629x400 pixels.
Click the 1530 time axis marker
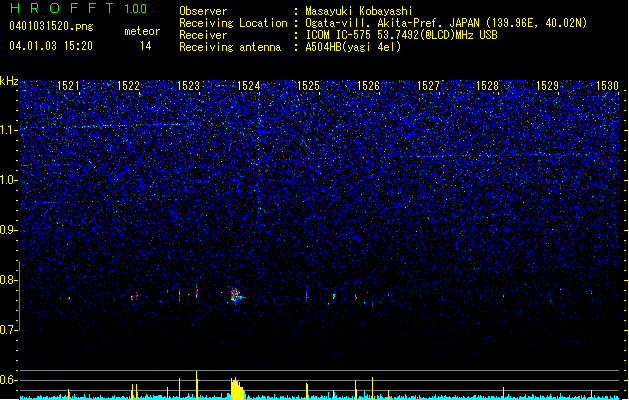click(x=607, y=86)
